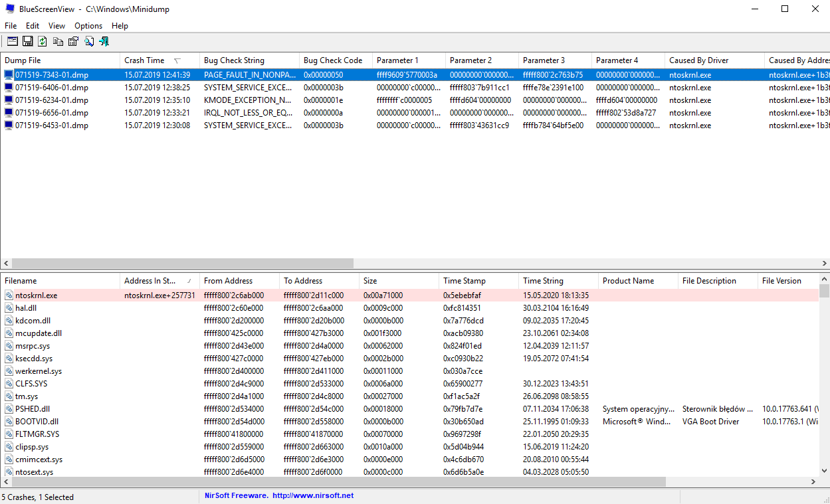Click the driver icon beside clipsp.sys
The height and width of the screenshot is (504, 830).
[x=9, y=447]
